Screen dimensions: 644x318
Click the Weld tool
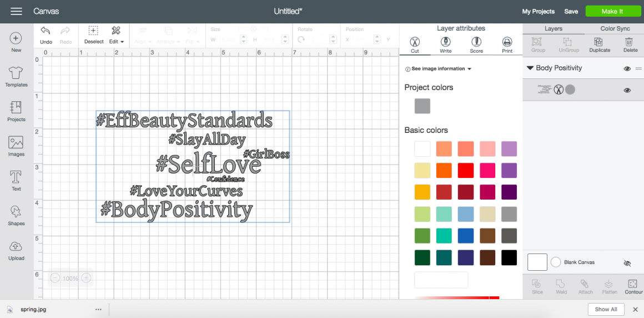[x=561, y=287]
